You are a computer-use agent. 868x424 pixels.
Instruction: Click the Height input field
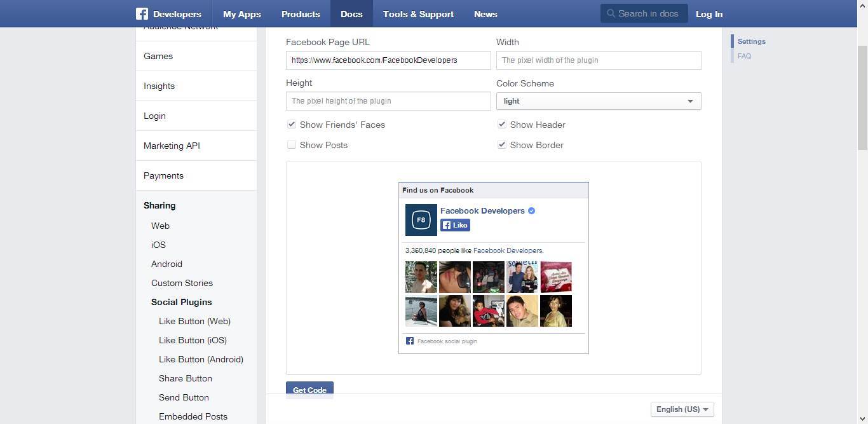click(388, 101)
